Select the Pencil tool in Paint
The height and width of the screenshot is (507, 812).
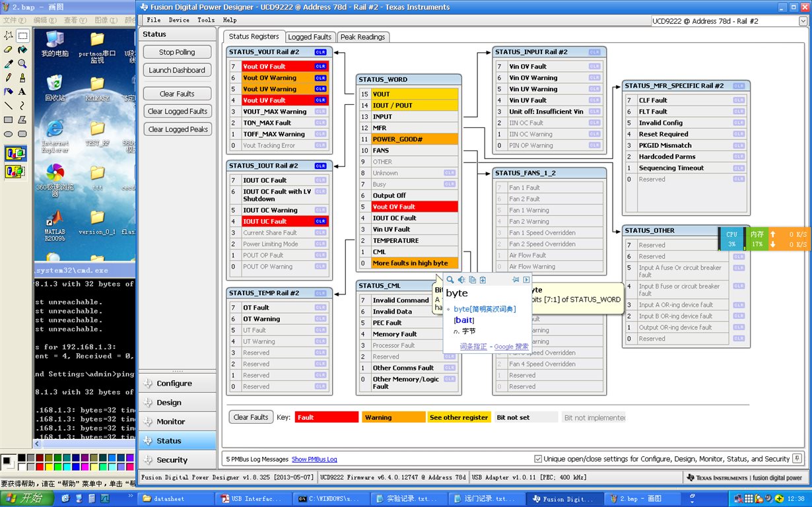(x=9, y=78)
